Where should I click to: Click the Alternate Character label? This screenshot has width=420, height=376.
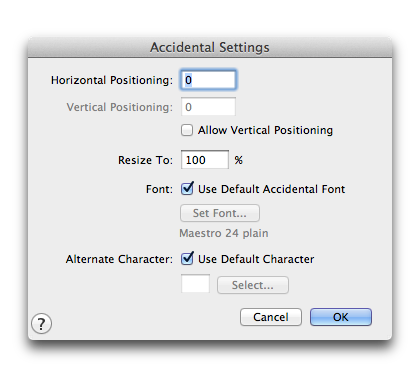[x=119, y=259]
